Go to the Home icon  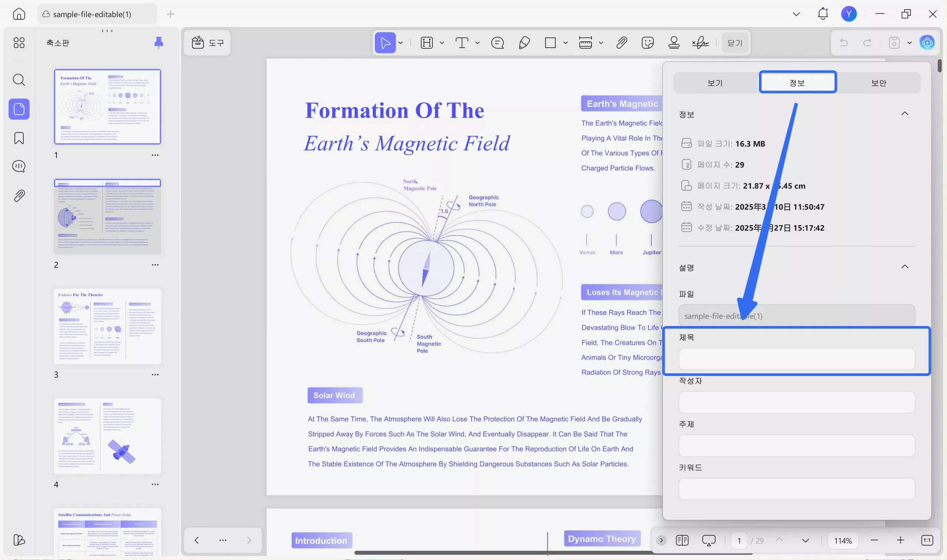(x=19, y=14)
